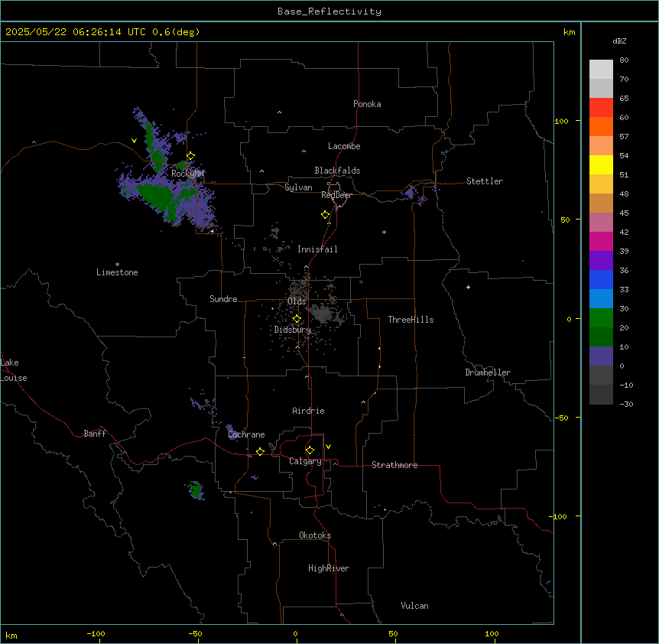Click the asterisk marker east of Innisfail
Image resolution: width=659 pixels, height=644 pixels.
tap(384, 233)
